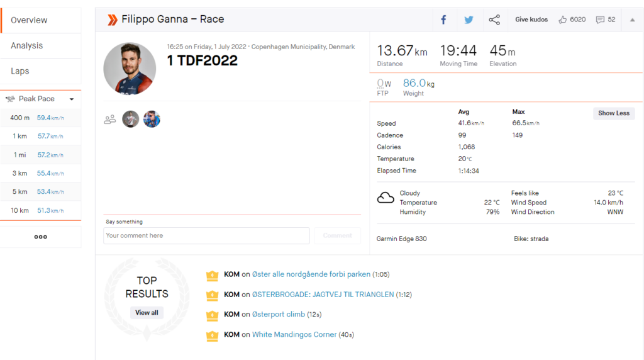
Task: Click the Bike: strada label
Action: tap(531, 239)
